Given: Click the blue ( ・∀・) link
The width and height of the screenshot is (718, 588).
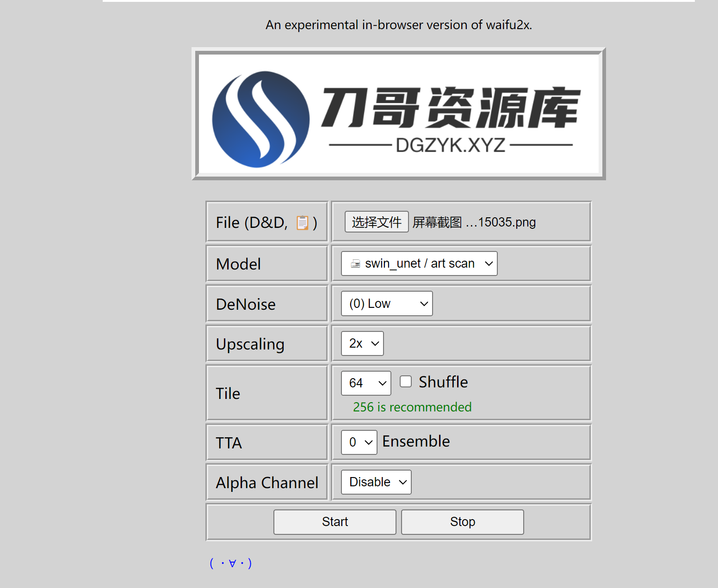Looking at the screenshot, I should (230, 563).
